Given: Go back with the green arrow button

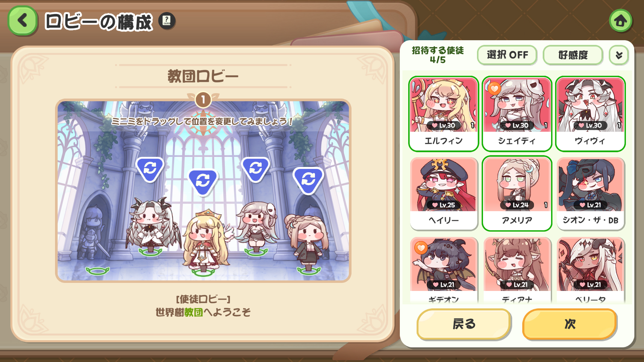Looking at the screenshot, I should [22, 21].
